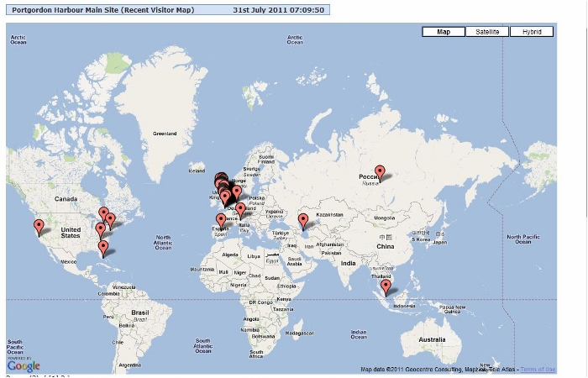Select the visitor marker in California
Image resolution: width=588 pixels, height=378 pixels.
click(x=39, y=228)
